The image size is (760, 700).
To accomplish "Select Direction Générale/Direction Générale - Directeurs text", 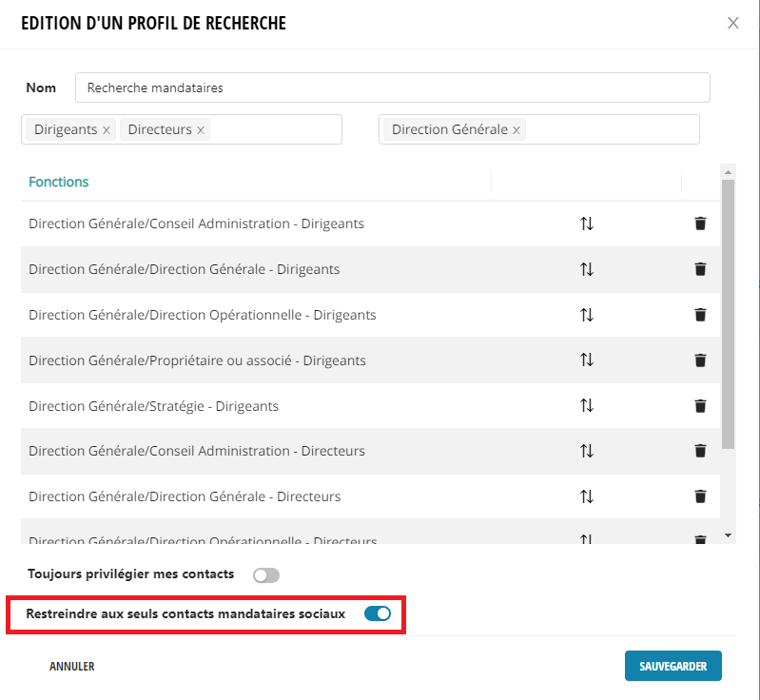I will point(185,496).
